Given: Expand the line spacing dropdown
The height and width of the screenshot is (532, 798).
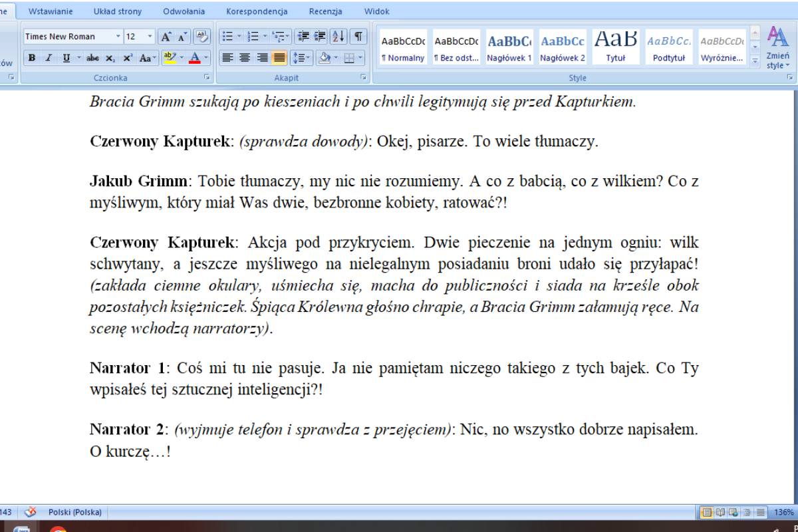Looking at the screenshot, I should pos(309,58).
